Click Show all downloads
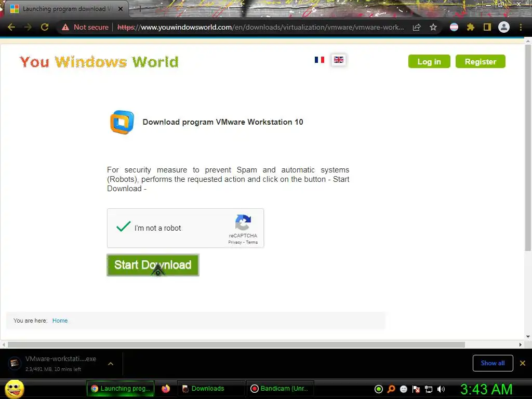The height and width of the screenshot is (399, 532). click(x=493, y=363)
